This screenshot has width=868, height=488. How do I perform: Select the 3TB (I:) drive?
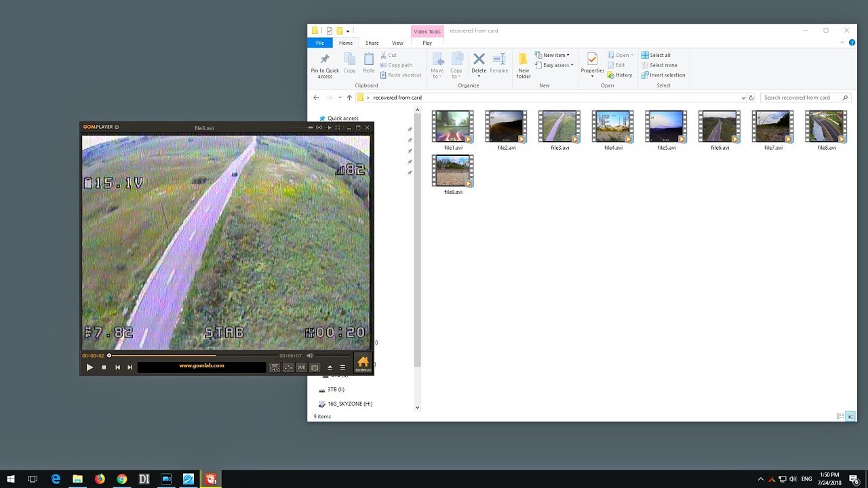[x=332, y=390]
